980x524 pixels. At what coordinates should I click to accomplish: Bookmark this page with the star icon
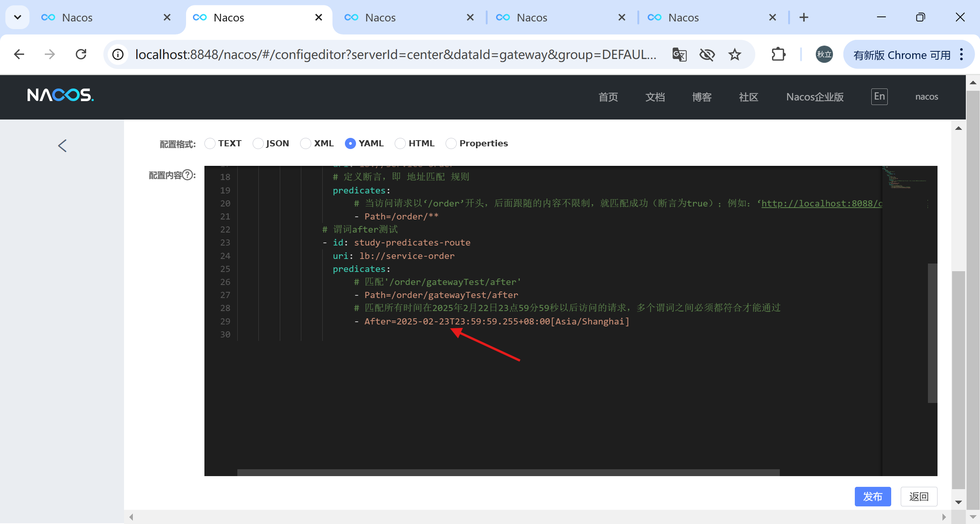(734, 55)
